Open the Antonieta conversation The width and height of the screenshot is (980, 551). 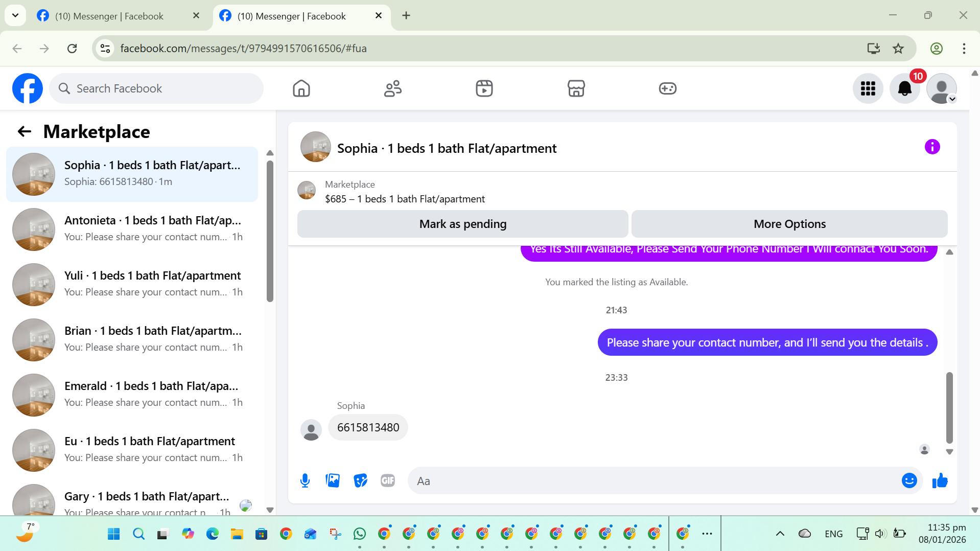tap(132, 229)
